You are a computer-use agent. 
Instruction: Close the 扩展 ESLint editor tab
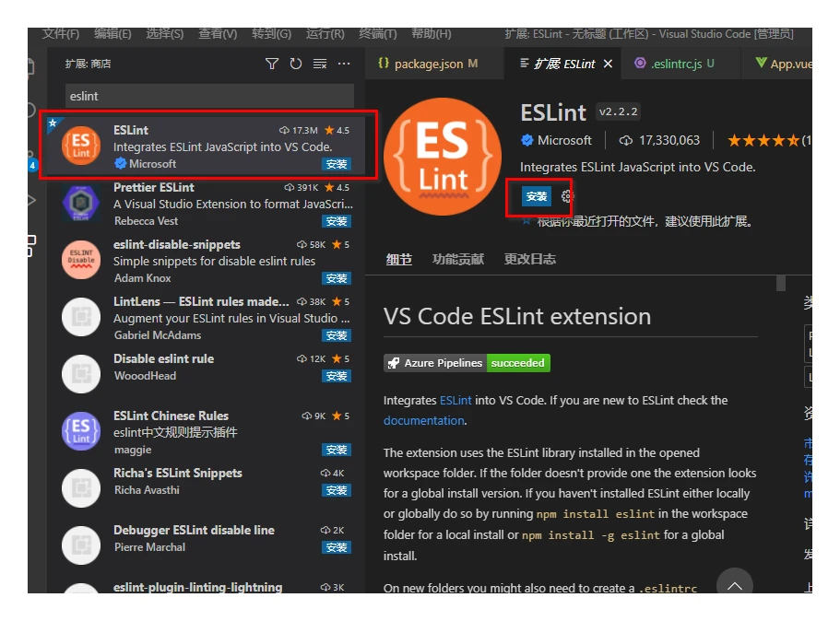tap(608, 64)
